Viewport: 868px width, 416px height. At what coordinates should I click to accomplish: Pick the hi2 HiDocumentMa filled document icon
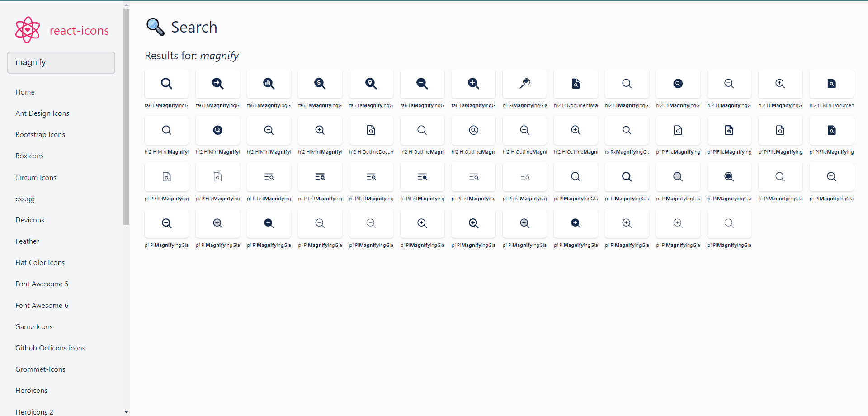coord(576,84)
